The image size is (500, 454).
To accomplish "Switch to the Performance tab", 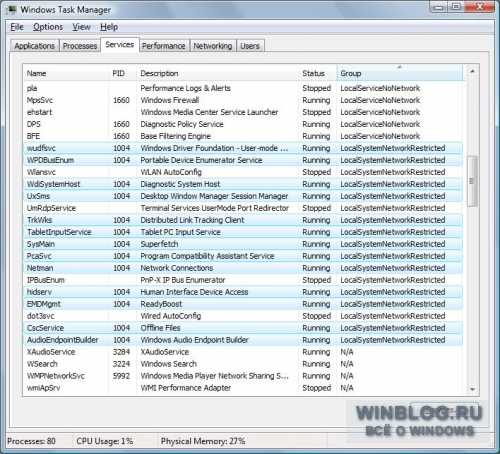I will click(164, 46).
